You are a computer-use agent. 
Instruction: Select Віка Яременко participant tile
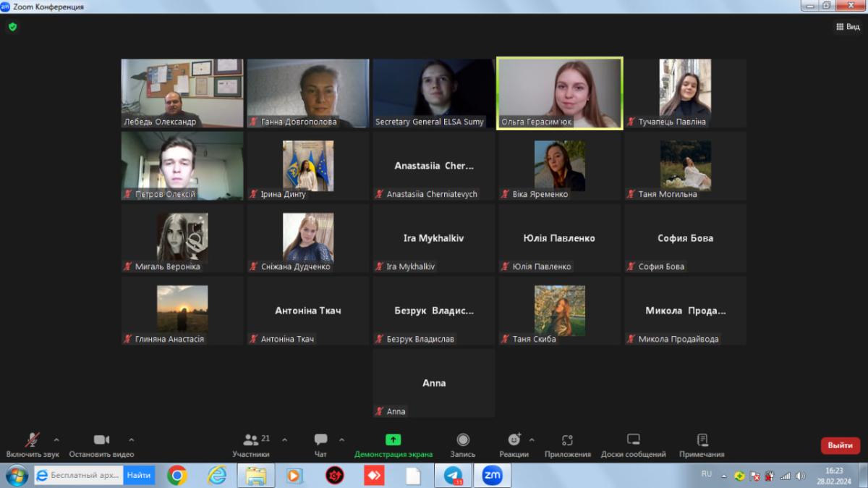click(560, 166)
